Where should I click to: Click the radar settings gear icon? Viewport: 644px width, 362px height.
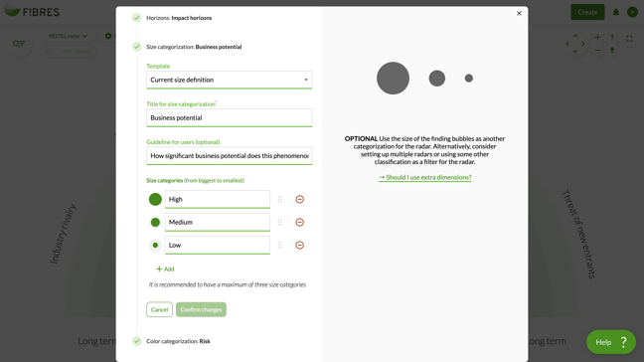pyautogui.click(x=108, y=36)
